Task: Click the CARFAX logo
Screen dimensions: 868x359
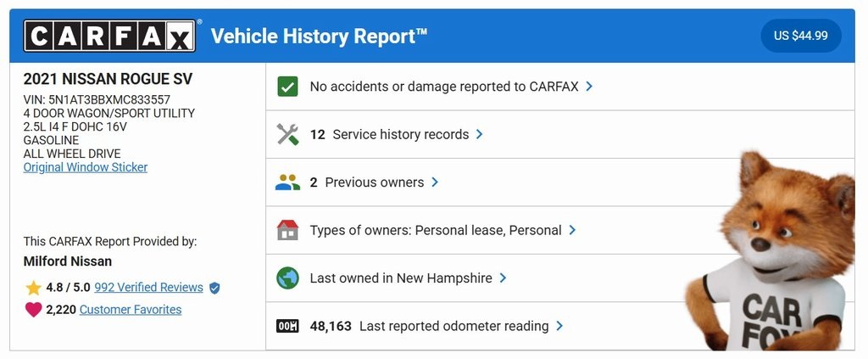Action: tap(110, 36)
